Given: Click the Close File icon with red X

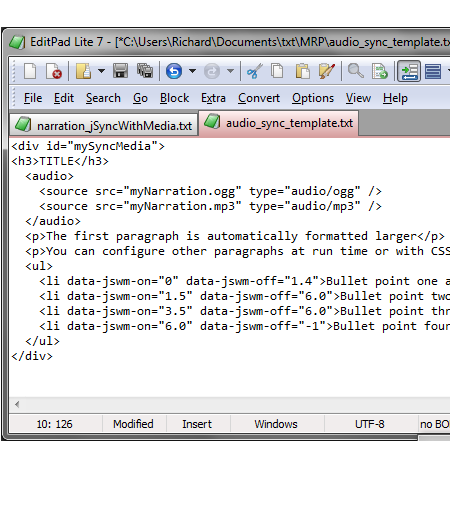Looking at the screenshot, I should tap(54, 71).
